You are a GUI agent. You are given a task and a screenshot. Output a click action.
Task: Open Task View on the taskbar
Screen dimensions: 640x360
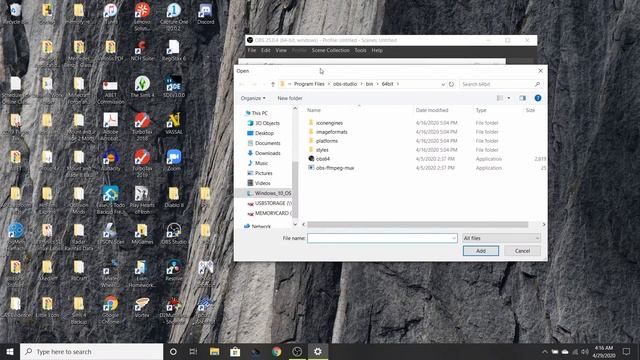[x=193, y=351]
